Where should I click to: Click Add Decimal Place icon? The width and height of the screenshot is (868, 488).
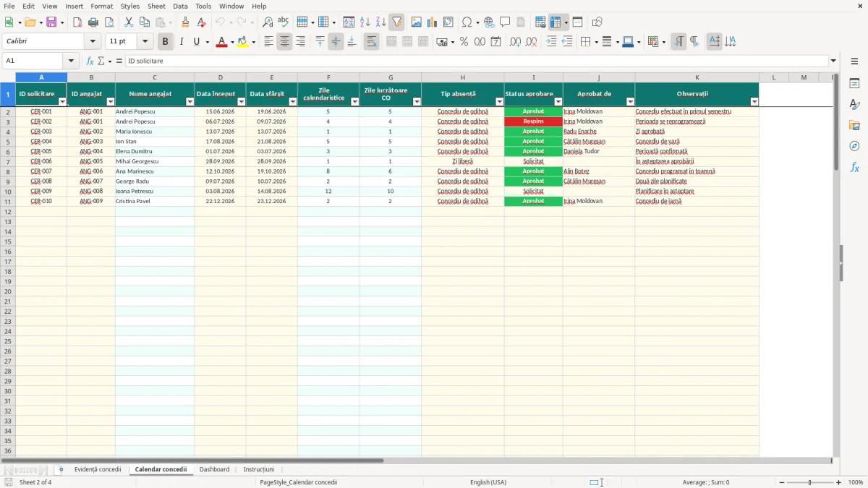[515, 42]
